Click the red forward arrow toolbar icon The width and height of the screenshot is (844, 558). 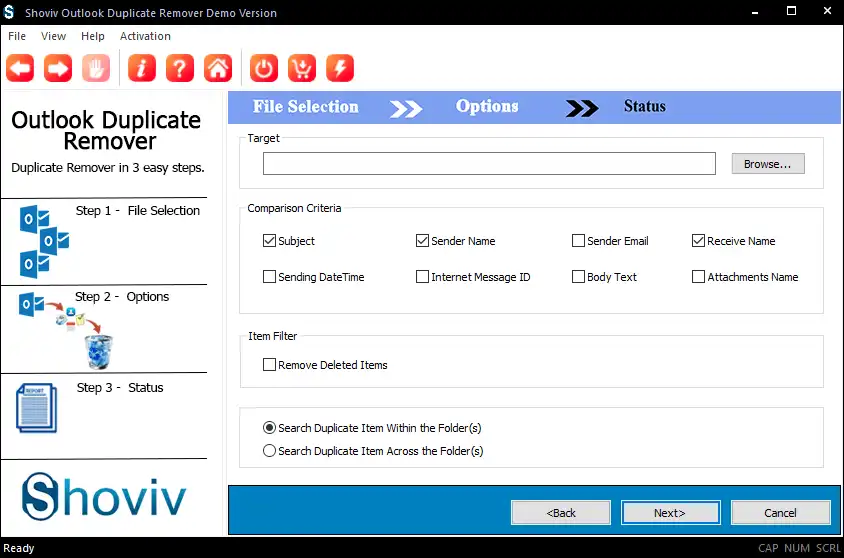tap(58, 68)
